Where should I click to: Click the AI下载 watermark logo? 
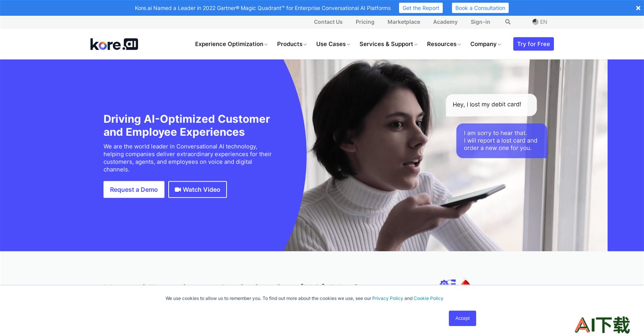[602, 325]
